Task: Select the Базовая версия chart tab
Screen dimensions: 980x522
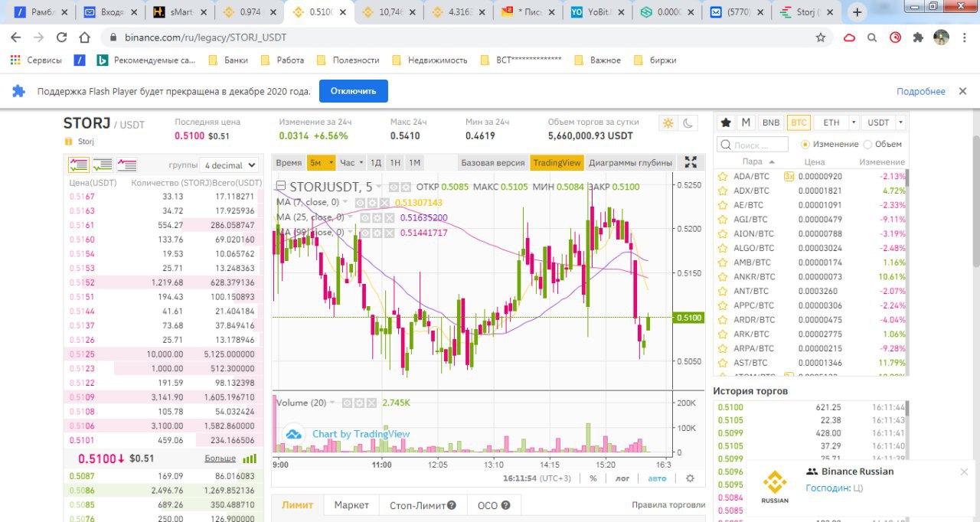Action: (493, 162)
